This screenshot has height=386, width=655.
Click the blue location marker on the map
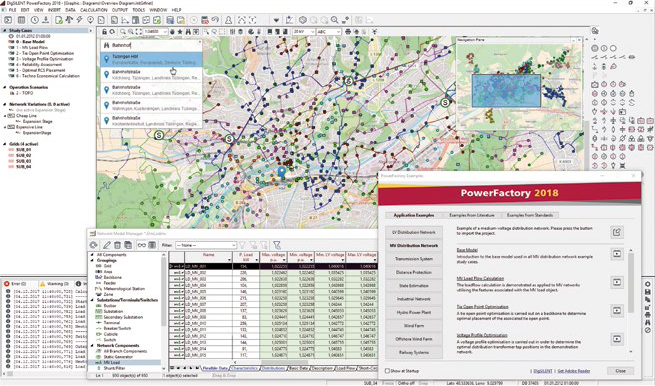point(282,171)
